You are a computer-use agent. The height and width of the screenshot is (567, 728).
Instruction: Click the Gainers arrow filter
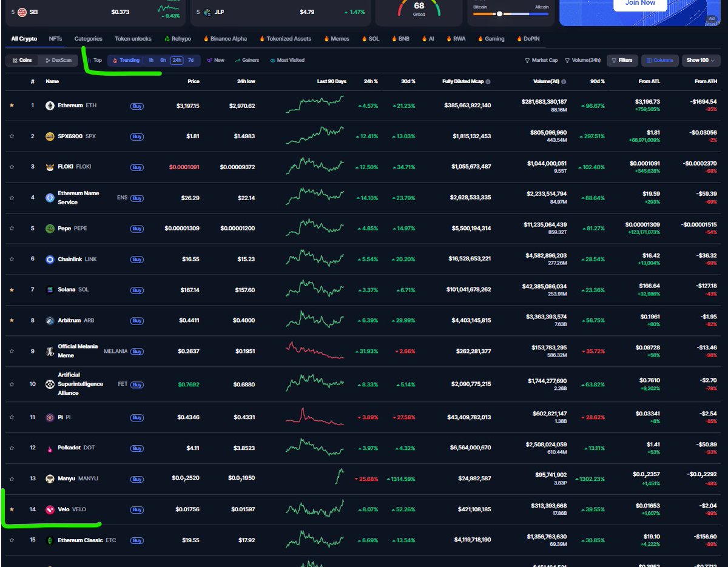pos(247,60)
